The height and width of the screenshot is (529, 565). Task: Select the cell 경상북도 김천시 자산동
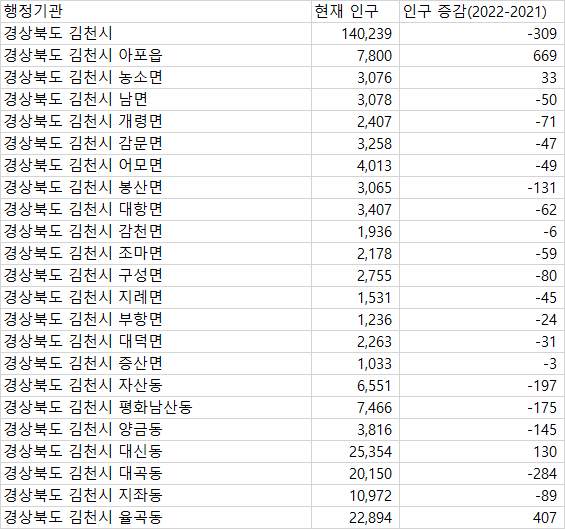click(x=156, y=386)
